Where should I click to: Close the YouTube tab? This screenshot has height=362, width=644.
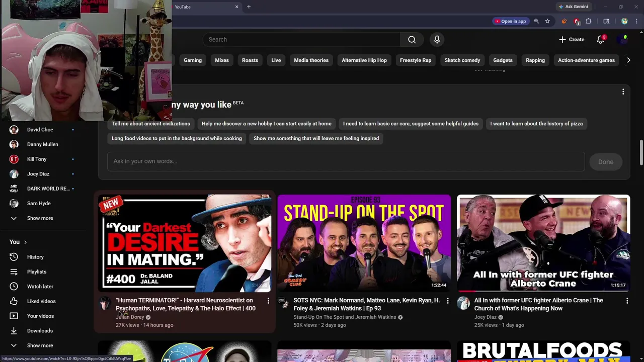[236, 7]
